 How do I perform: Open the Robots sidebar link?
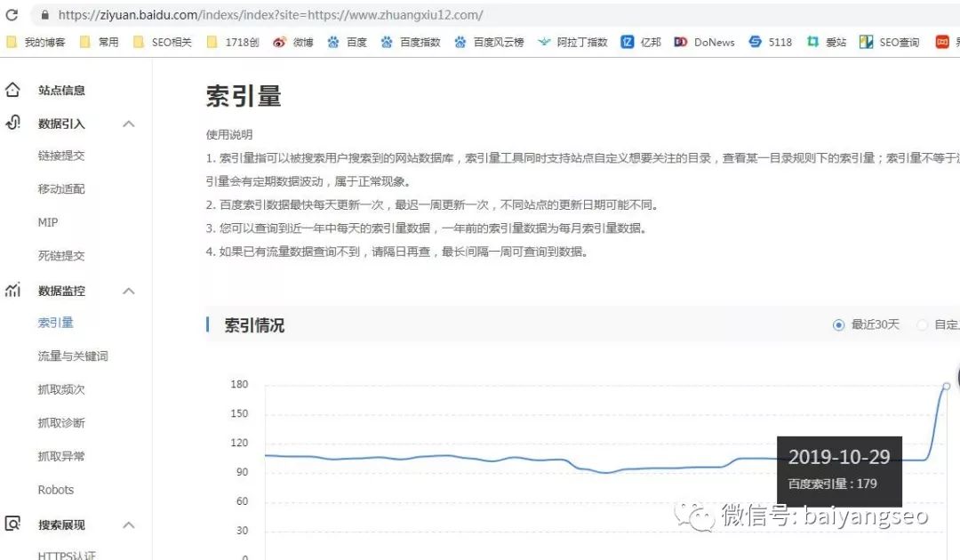coord(56,490)
